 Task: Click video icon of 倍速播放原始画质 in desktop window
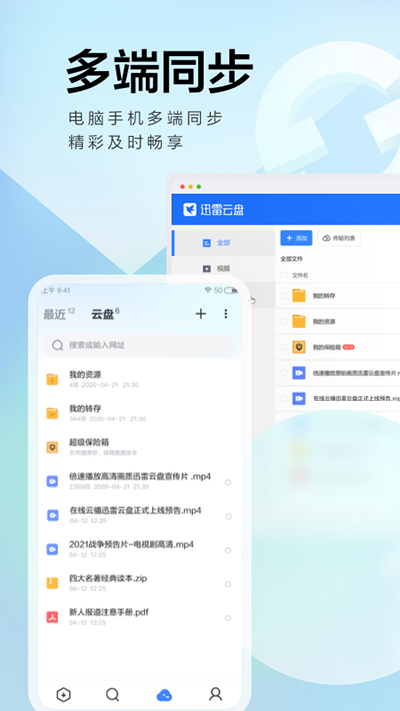[299, 373]
